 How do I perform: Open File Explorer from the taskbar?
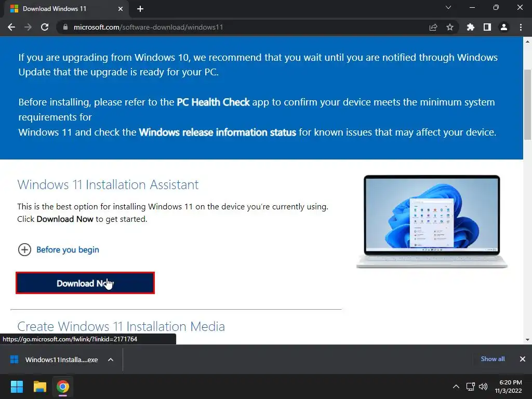pyautogui.click(x=39, y=387)
